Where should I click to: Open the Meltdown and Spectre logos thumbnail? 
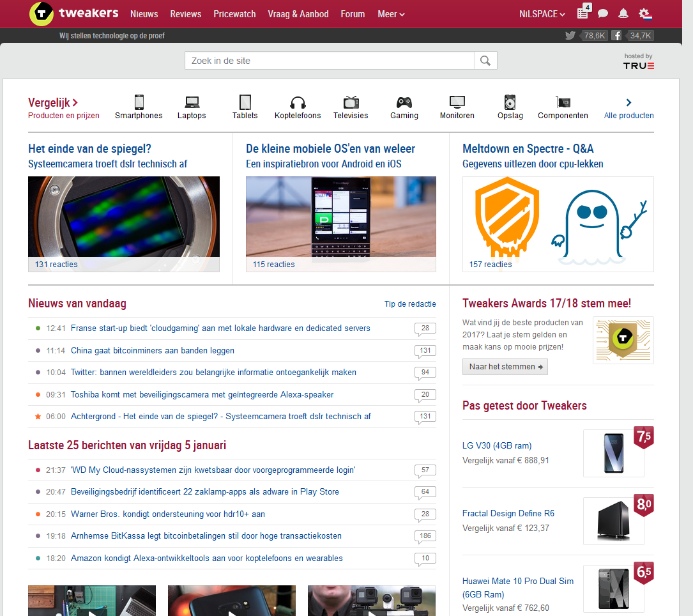[558, 224]
